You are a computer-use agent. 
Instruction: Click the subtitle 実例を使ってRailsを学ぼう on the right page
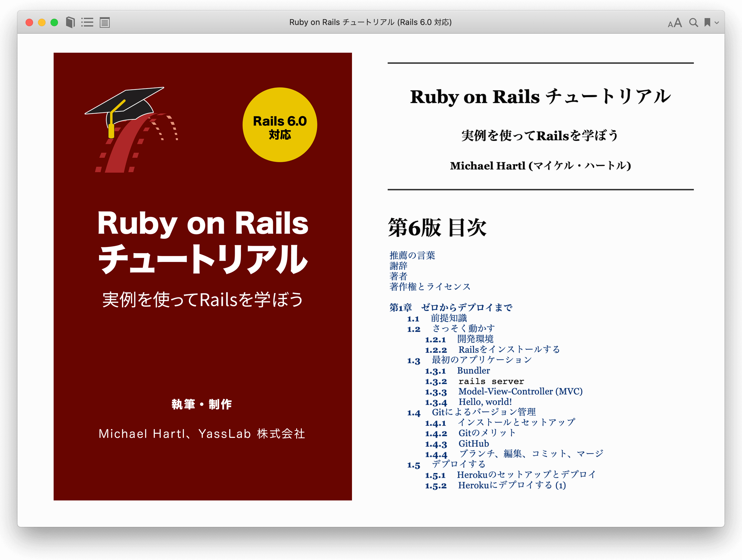[540, 136]
